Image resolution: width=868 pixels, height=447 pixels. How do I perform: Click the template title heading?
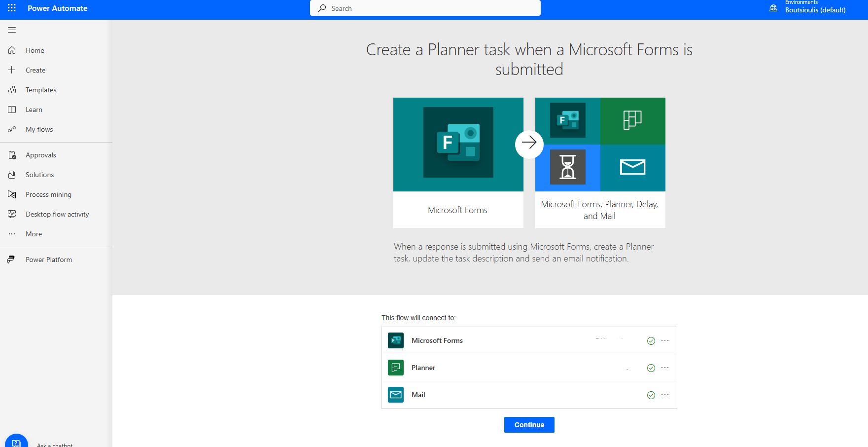click(529, 59)
